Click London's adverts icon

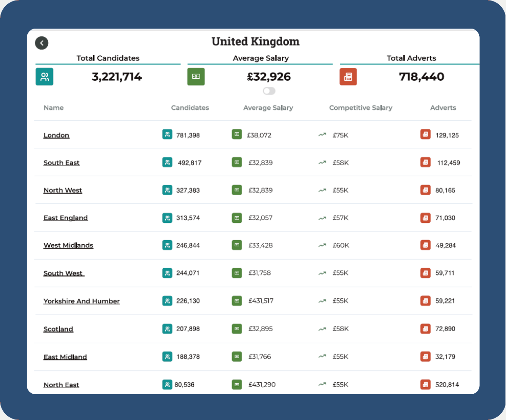(x=425, y=134)
